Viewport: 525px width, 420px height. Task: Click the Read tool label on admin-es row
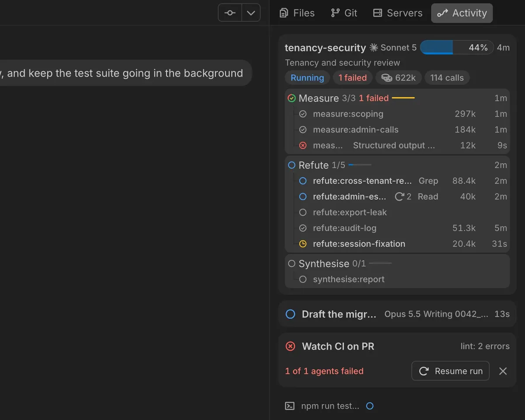click(428, 196)
